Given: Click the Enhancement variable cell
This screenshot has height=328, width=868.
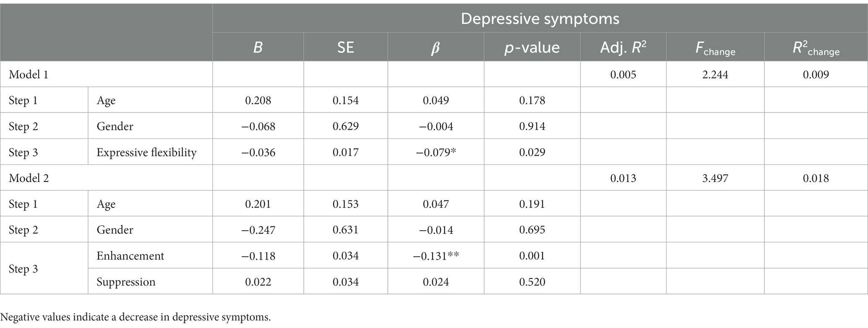Looking at the screenshot, I should tap(130, 256).
